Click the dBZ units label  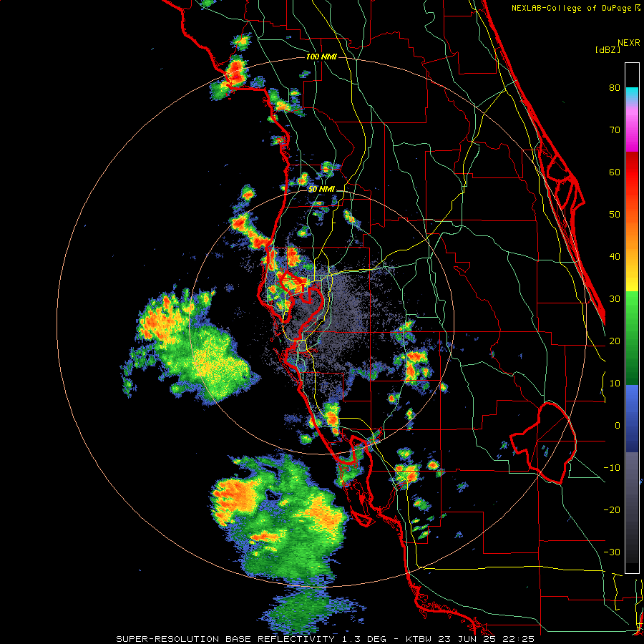tap(608, 49)
